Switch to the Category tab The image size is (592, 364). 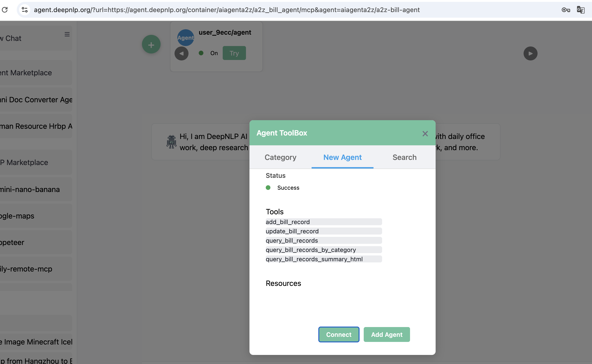(280, 157)
